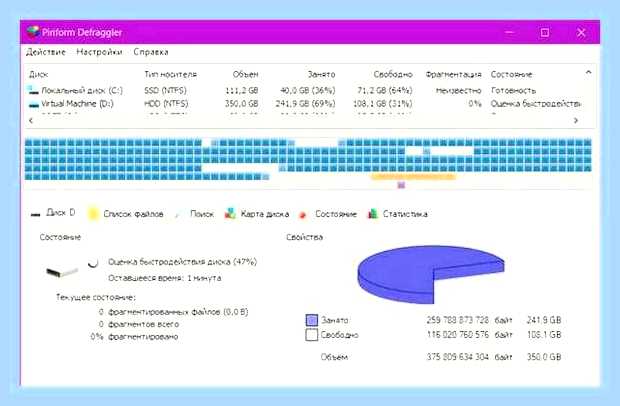Click the неизвестно fragmentation cell

pyautogui.click(x=459, y=91)
